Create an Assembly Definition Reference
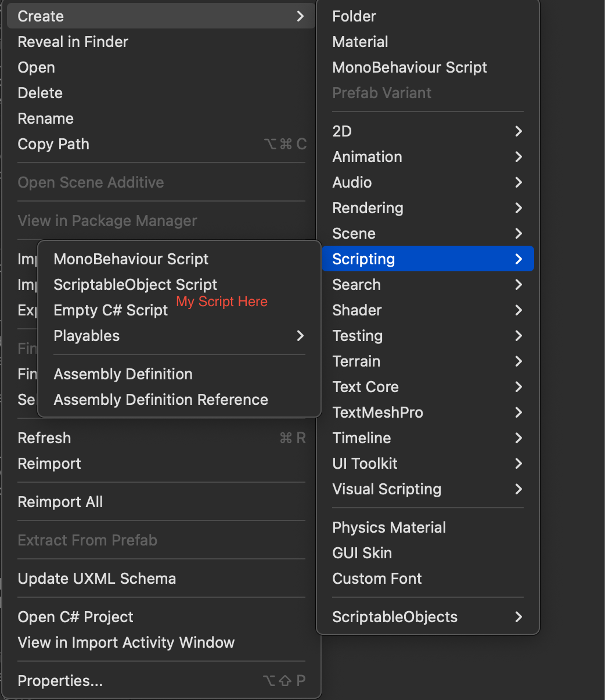The height and width of the screenshot is (700, 605). (x=179, y=400)
